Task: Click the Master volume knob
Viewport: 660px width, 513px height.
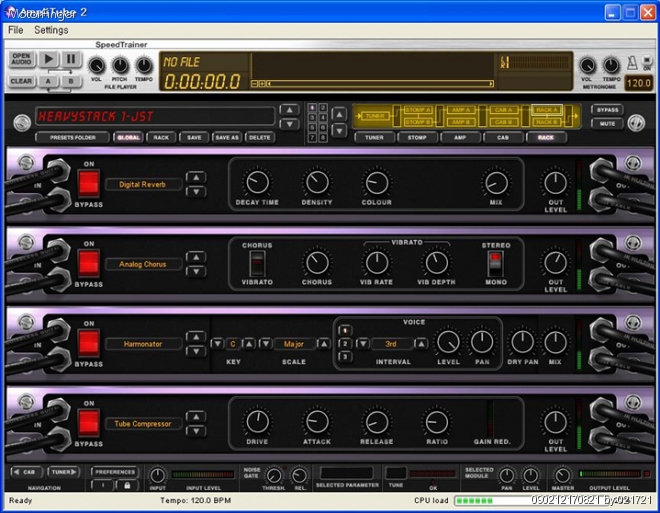Action: coord(562,476)
